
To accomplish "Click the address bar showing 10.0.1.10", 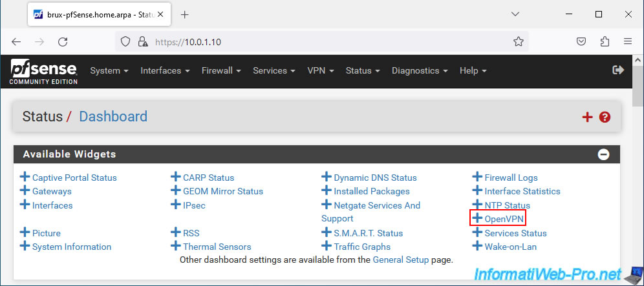I will (x=321, y=41).
